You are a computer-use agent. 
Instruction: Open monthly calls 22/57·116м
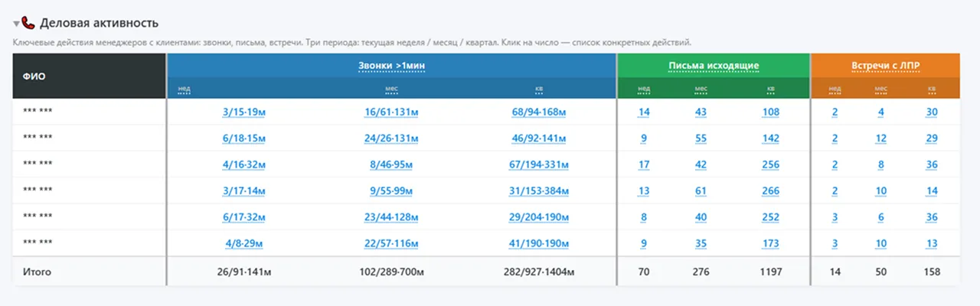point(391,243)
